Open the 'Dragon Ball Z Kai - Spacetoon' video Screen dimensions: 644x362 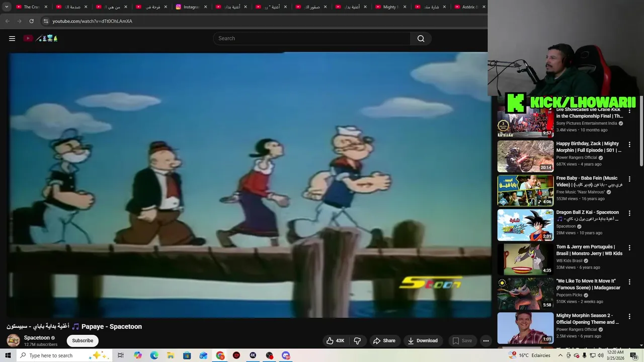tap(588, 215)
